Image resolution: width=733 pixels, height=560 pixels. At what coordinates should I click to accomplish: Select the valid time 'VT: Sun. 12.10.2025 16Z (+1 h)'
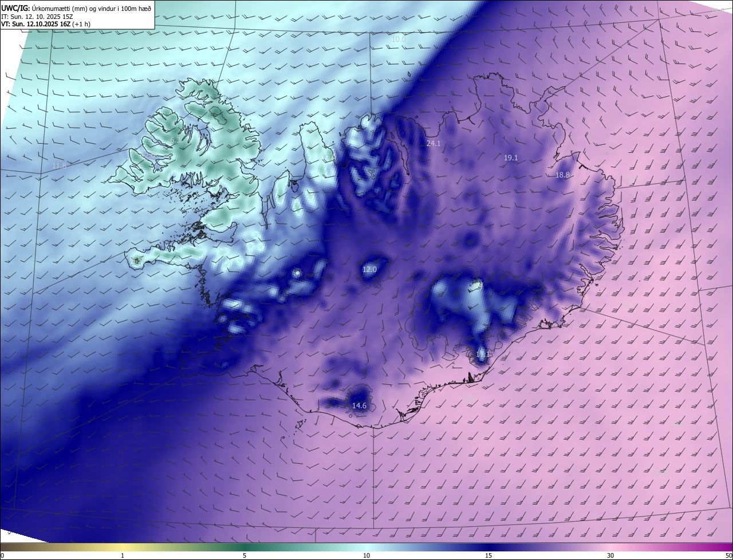point(45,24)
